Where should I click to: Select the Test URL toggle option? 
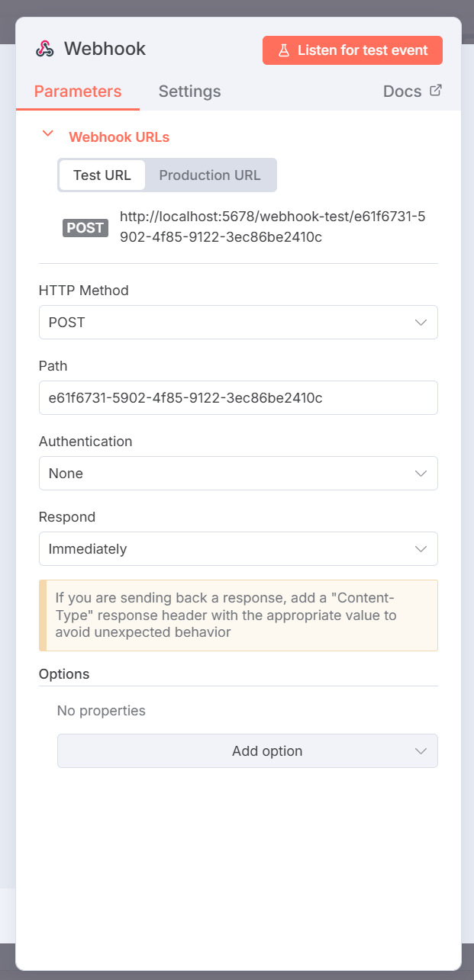tap(102, 175)
